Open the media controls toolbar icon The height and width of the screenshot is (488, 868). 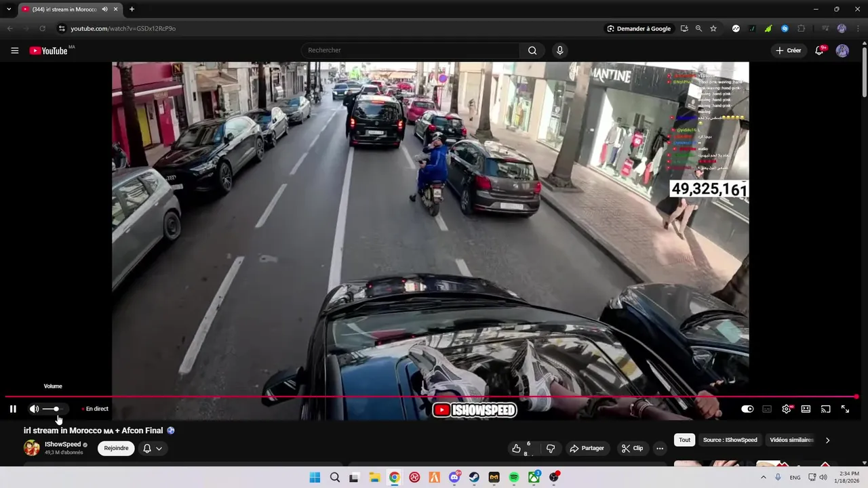click(825, 28)
